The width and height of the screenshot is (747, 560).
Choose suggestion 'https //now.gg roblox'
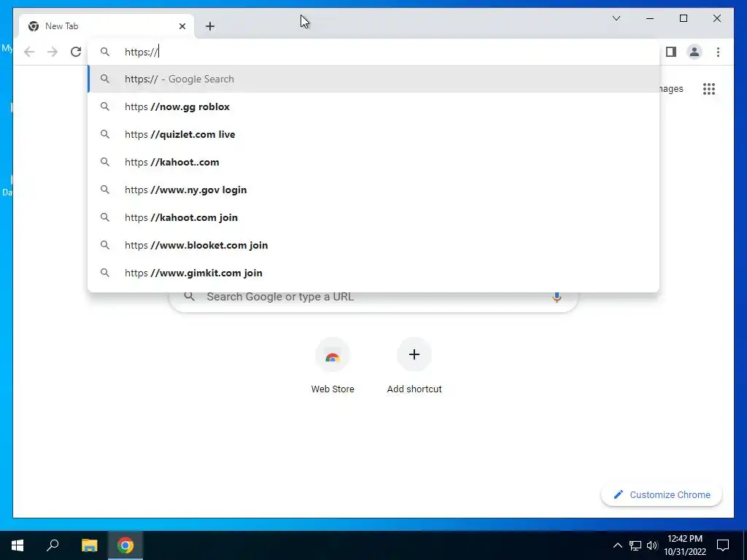tap(373, 106)
